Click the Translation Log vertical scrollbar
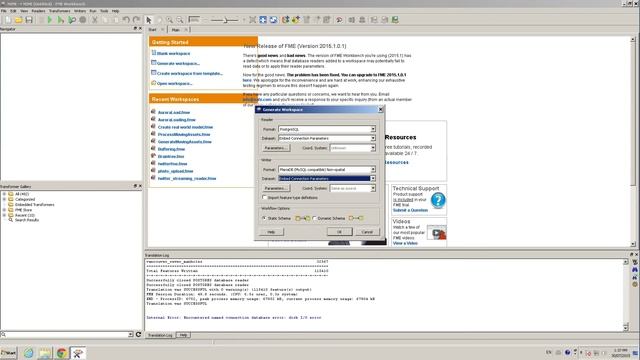 pyautogui.click(x=626, y=294)
